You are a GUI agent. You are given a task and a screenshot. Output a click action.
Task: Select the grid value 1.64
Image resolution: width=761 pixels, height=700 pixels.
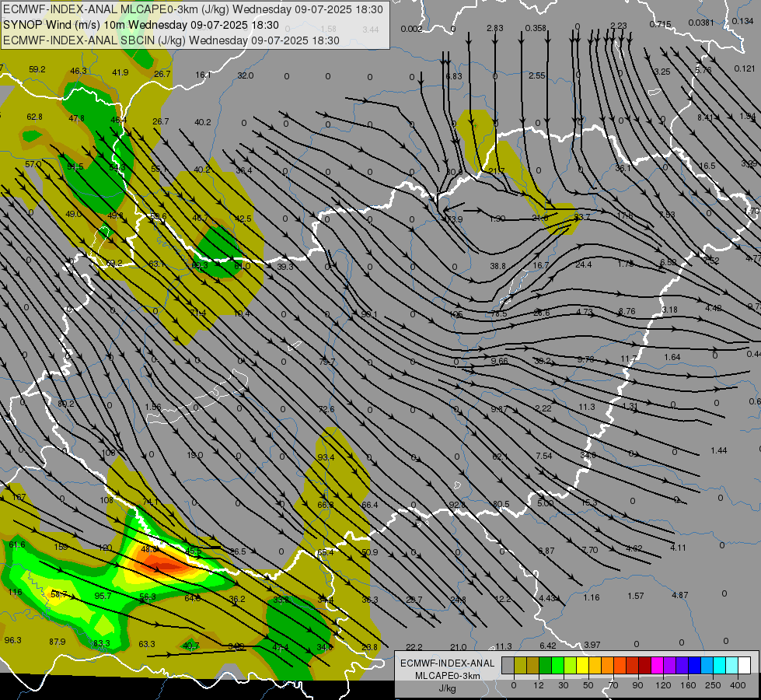tap(672, 356)
